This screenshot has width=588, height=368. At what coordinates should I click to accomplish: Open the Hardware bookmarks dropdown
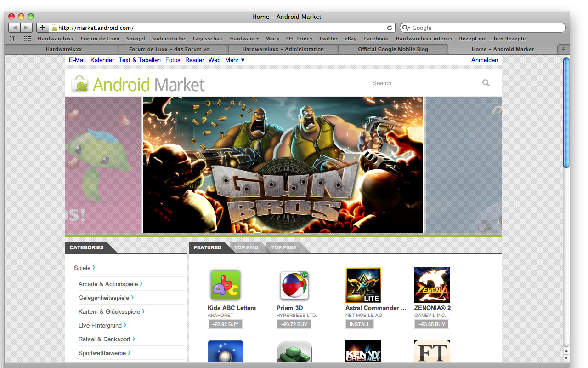click(x=244, y=39)
